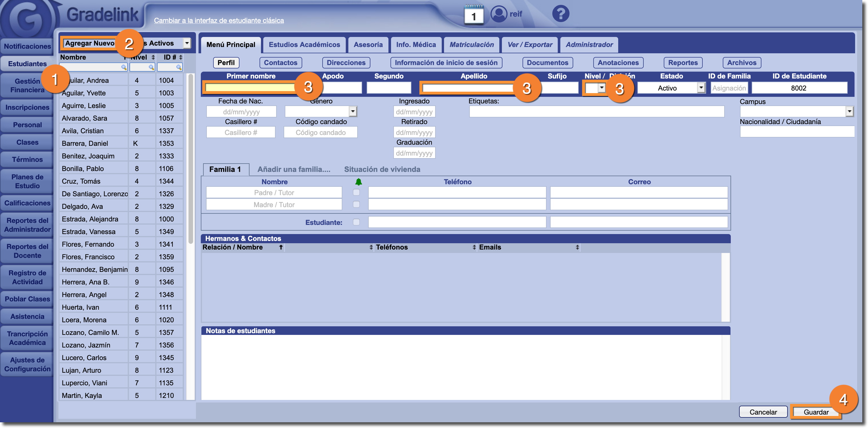Click magnifier icon in Nombre search box
The height and width of the screenshot is (428, 868).
click(124, 67)
